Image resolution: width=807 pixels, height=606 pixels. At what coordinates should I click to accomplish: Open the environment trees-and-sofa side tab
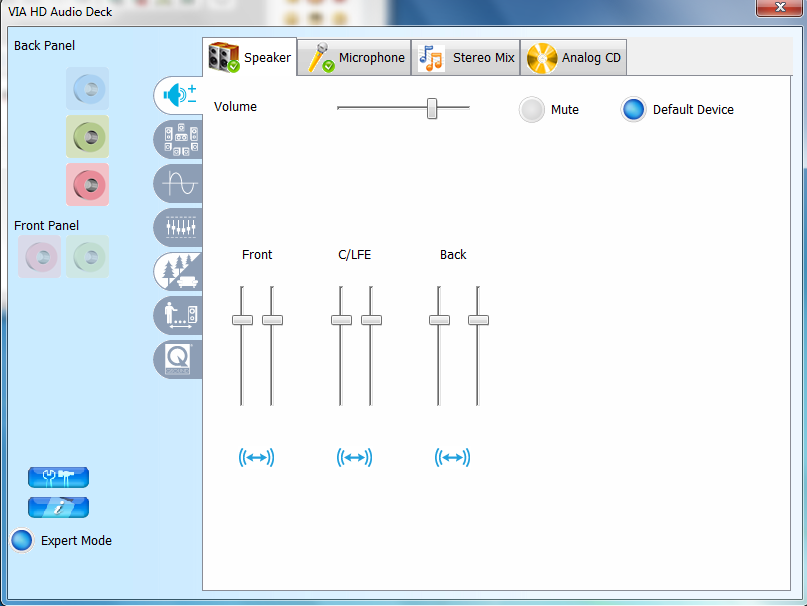click(x=180, y=272)
